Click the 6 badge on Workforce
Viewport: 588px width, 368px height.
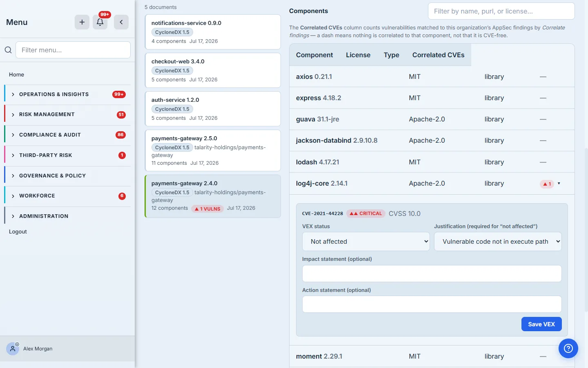(122, 196)
